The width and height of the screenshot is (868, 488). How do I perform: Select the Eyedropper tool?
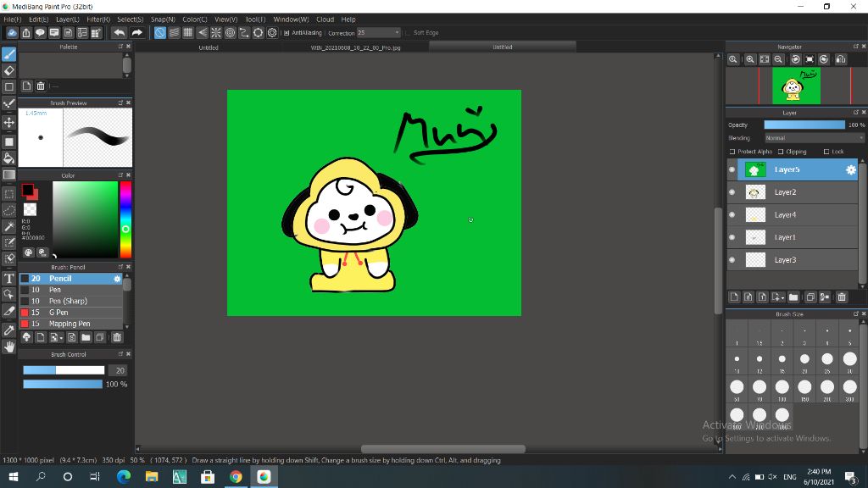click(8, 330)
